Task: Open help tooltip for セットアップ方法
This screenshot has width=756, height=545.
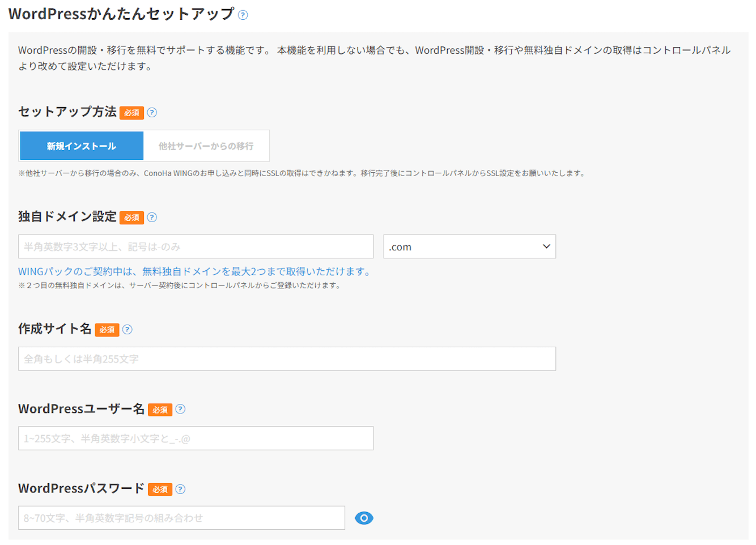Action: (152, 113)
